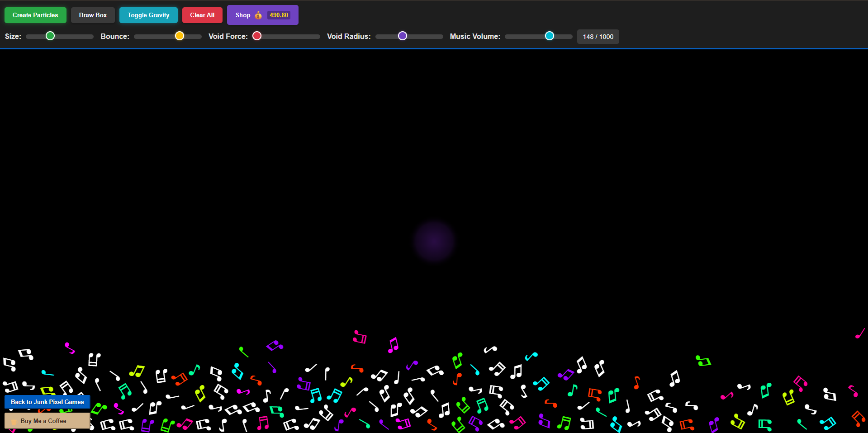The image size is (868, 433).
Task: Click the money bag icon in Shop button
Action: (258, 15)
